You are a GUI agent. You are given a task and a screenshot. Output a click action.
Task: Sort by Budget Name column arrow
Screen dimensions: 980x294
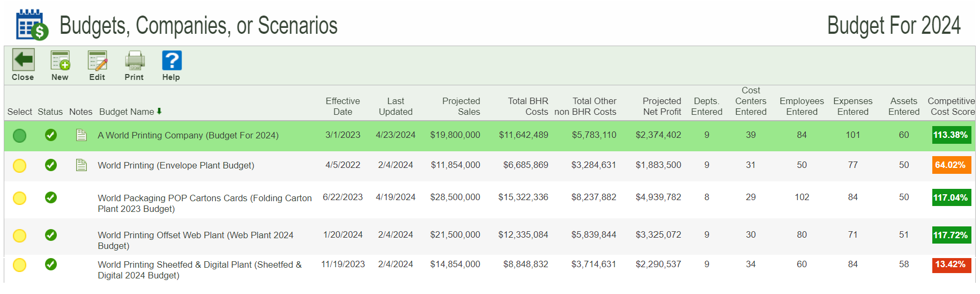coord(159,112)
